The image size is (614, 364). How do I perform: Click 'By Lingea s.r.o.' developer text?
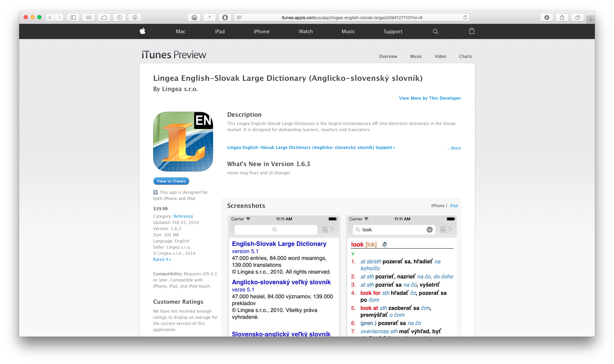tap(175, 89)
